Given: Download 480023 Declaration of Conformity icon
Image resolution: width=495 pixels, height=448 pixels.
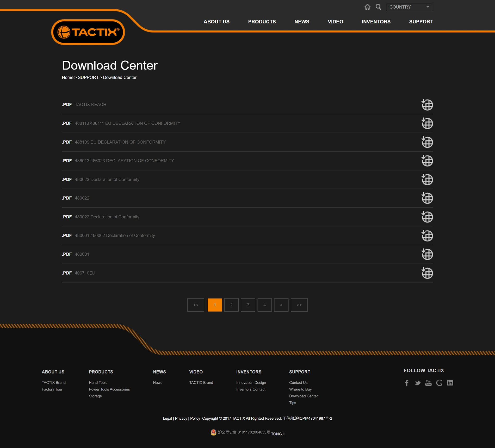Looking at the screenshot, I should pyautogui.click(x=427, y=180).
